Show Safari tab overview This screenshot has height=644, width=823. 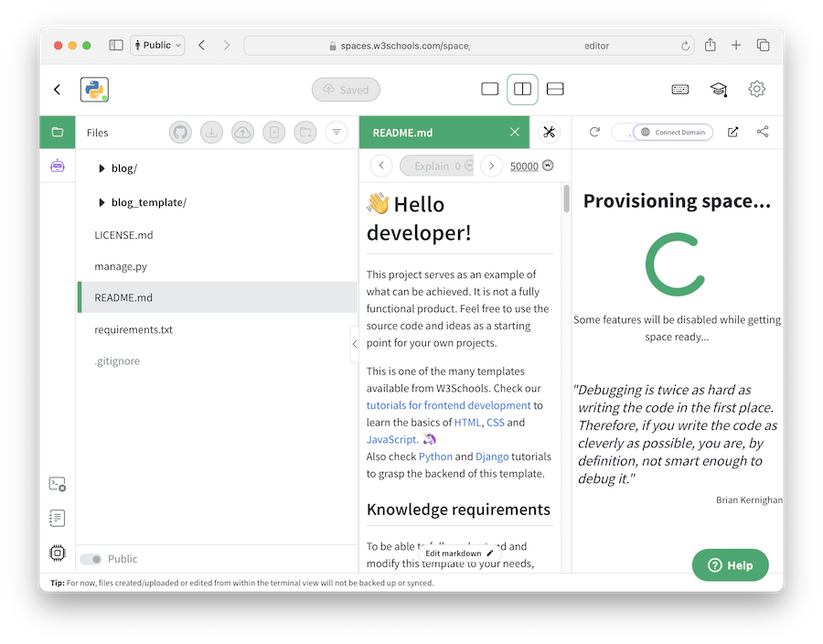(763, 45)
